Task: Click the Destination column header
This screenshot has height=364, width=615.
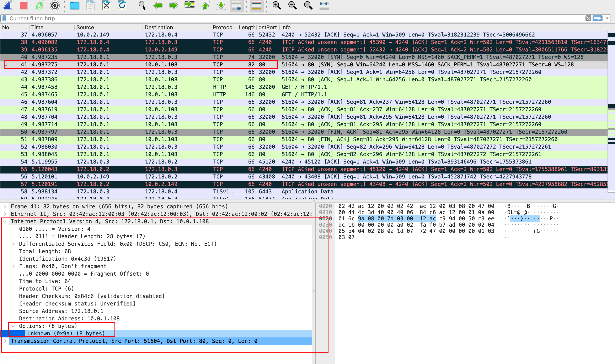Action: pos(159,27)
